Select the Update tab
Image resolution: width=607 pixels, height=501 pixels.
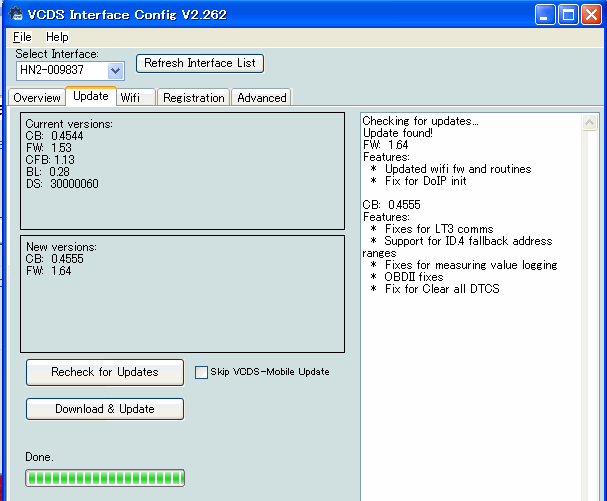[91, 96]
